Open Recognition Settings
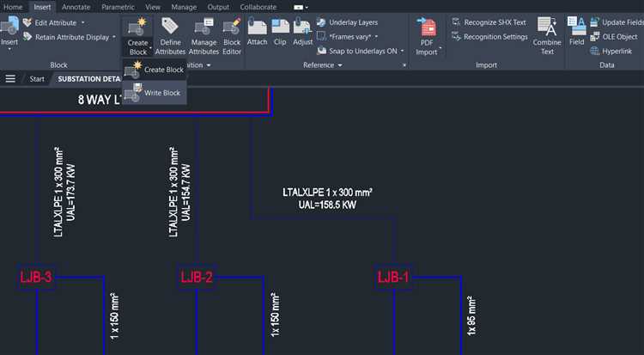The height and width of the screenshot is (355, 644). [489, 37]
